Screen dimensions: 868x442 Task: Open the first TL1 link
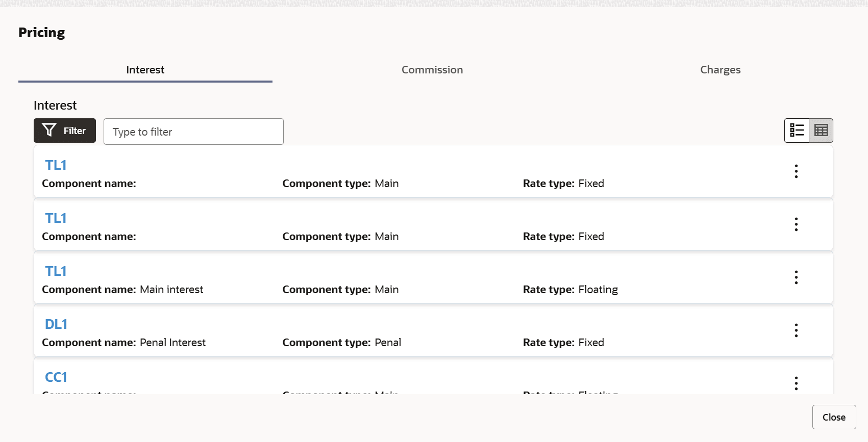point(56,165)
